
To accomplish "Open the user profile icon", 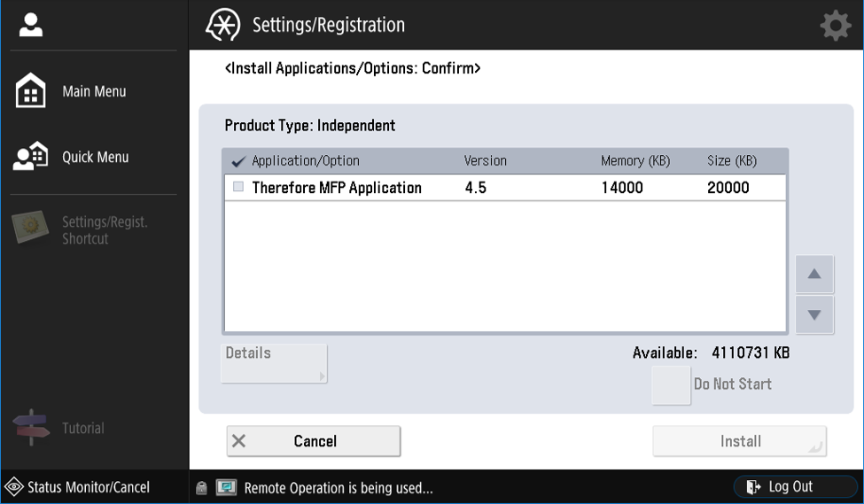I will tap(31, 26).
